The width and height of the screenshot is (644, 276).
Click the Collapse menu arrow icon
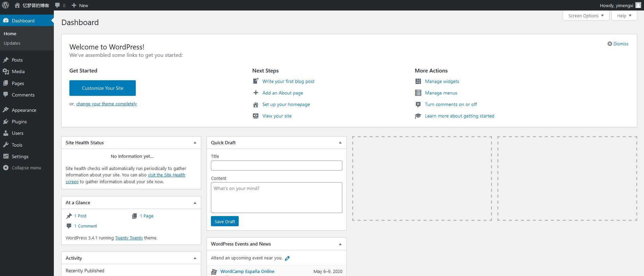[x=6, y=168]
